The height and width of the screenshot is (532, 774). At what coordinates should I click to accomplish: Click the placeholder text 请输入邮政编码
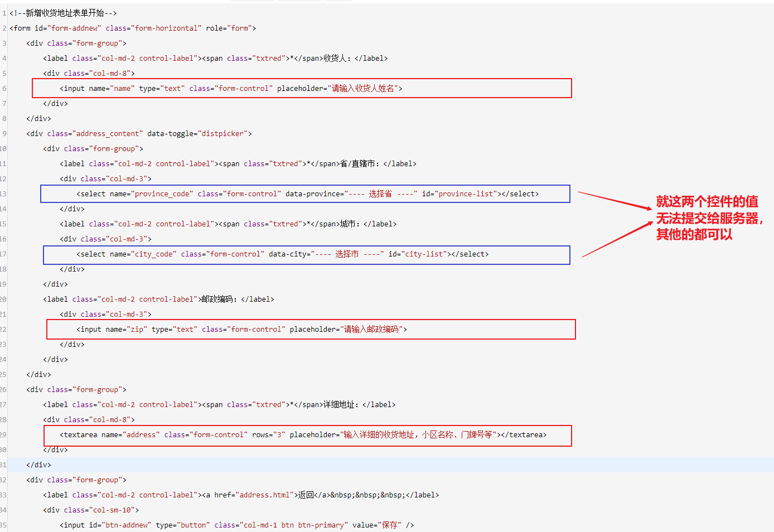371,329
